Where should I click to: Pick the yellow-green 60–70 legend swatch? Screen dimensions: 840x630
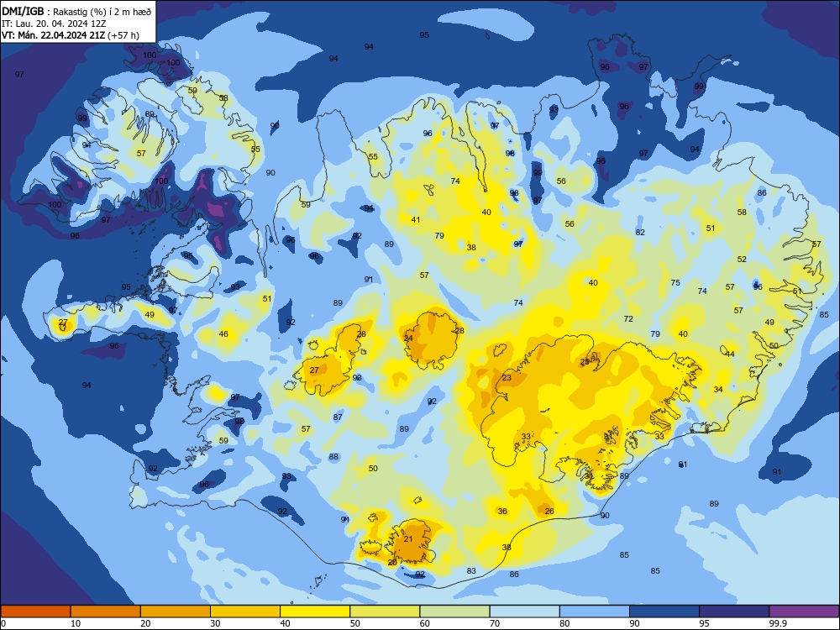[454, 612]
